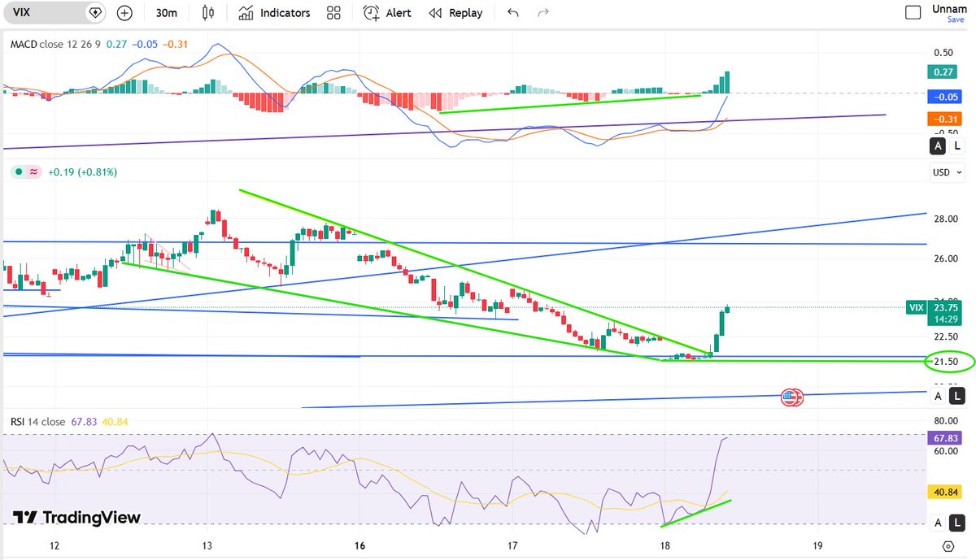The width and height of the screenshot is (976, 560).
Task: Add a symbol to compare with plus icon
Action: (x=124, y=13)
